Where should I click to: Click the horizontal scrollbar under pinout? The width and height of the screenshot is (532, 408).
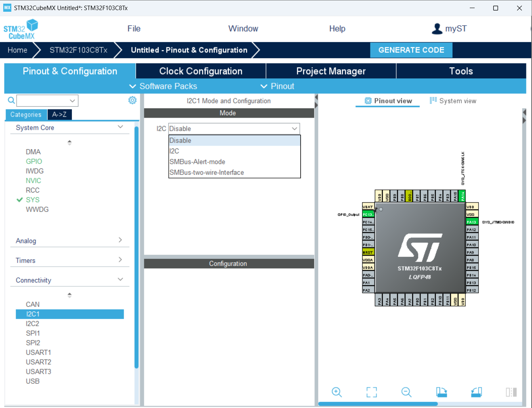coord(378,404)
